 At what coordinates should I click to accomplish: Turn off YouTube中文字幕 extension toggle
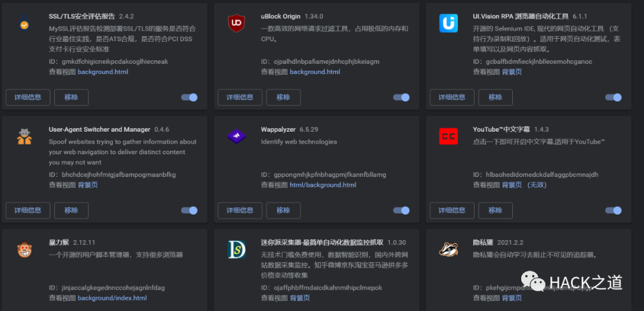click(x=613, y=210)
